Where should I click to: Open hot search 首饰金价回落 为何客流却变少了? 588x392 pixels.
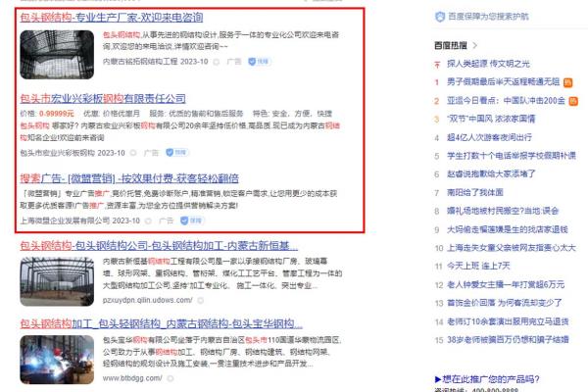pos(505,303)
